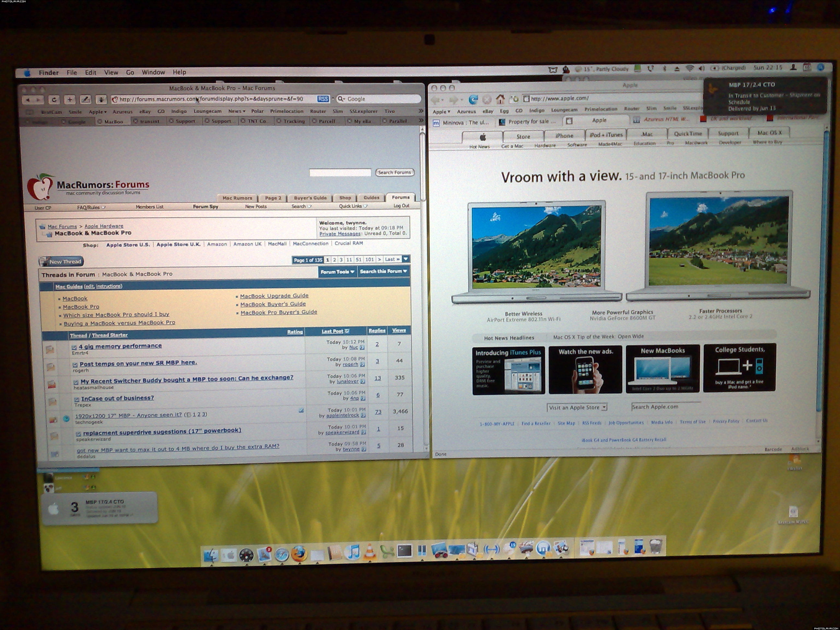Open the 'Visit an Apple Store' dropdown
The width and height of the screenshot is (840, 630).
[577, 407]
